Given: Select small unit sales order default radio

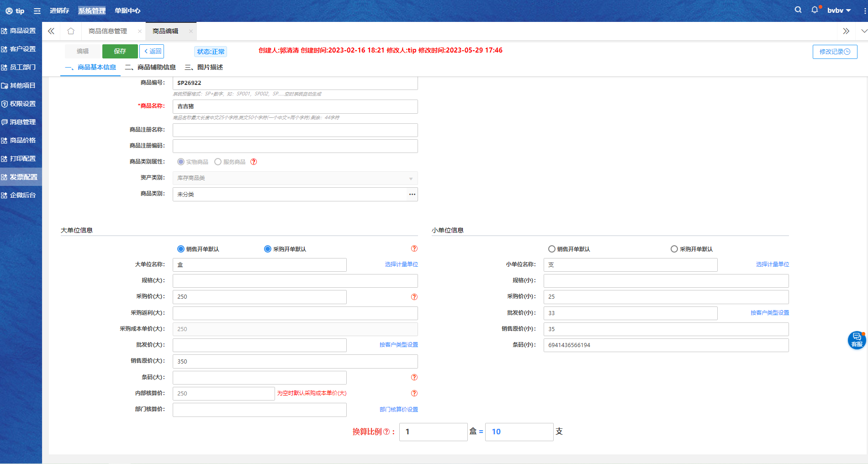Looking at the screenshot, I should tap(552, 249).
